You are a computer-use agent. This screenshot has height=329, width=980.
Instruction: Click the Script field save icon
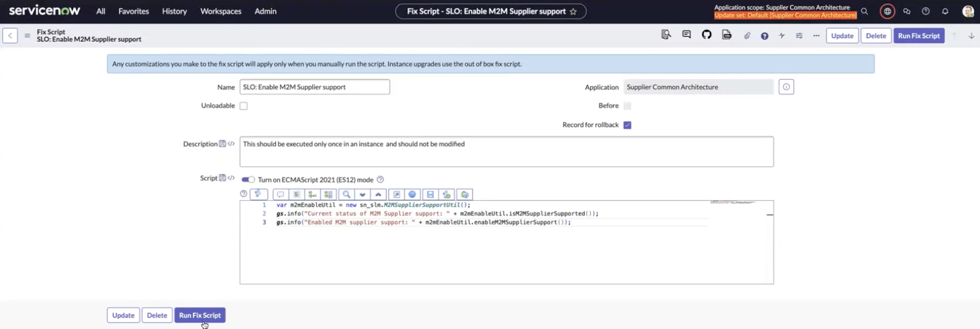click(223, 178)
